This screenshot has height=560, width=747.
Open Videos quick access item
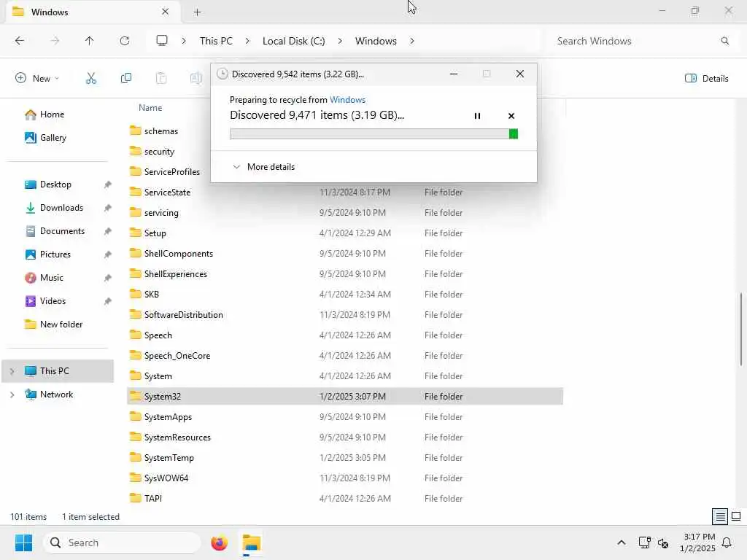[45, 301]
